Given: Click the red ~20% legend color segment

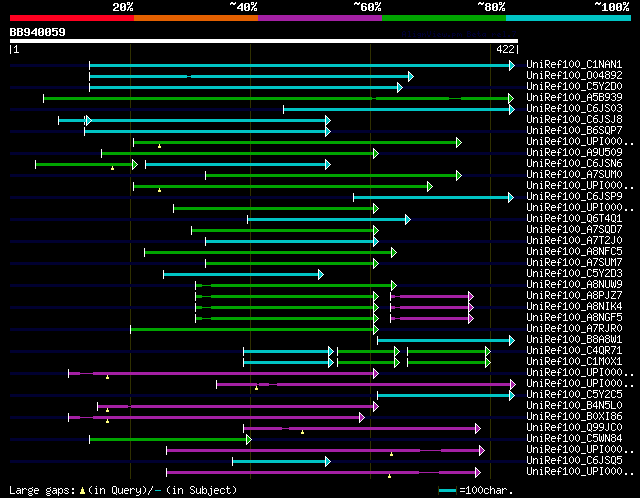Looking at the screenshot, I should (x=72, y=18).
